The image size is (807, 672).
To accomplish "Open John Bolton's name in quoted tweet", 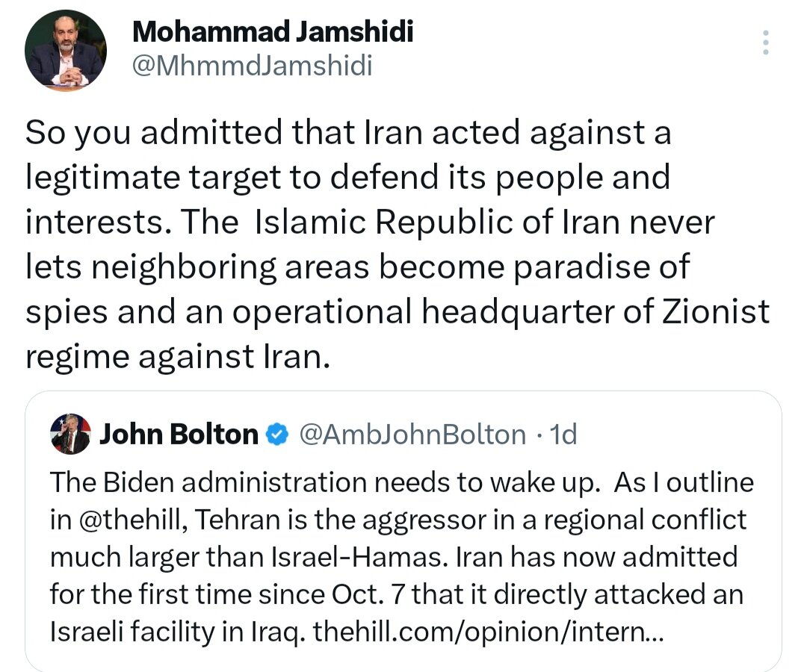I will [x=179, y=434].
